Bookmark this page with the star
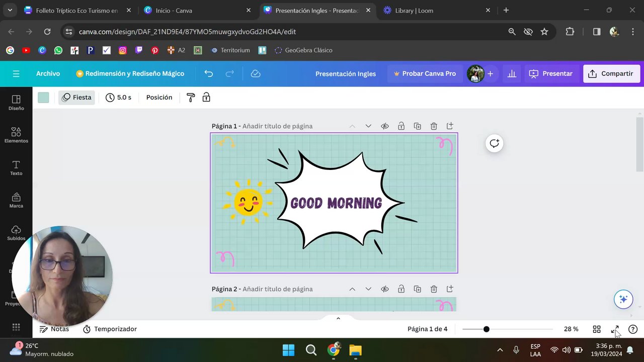This screenshot has height=362, width=644. tap(544, 32)
